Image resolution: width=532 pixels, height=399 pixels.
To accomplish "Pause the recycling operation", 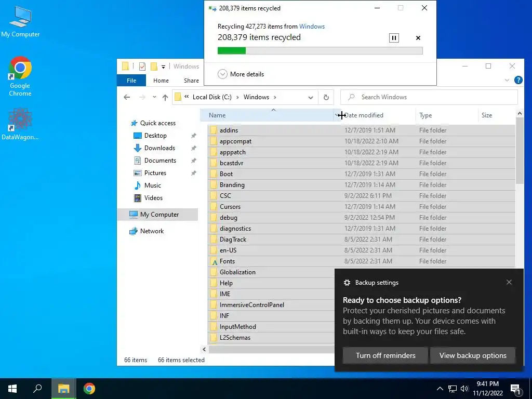I will coord(394,37).
